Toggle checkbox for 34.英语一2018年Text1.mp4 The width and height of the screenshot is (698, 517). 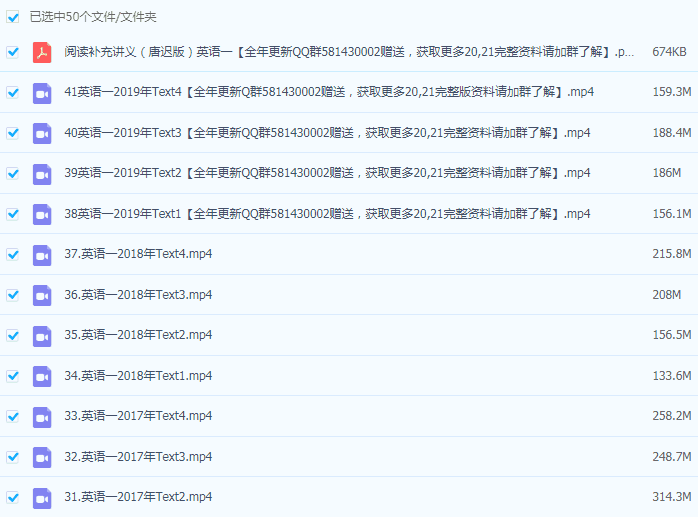13,376
